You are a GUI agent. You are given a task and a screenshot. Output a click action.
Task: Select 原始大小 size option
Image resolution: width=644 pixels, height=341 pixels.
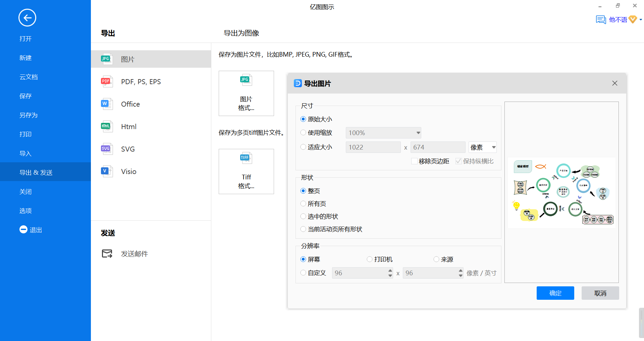316,119
